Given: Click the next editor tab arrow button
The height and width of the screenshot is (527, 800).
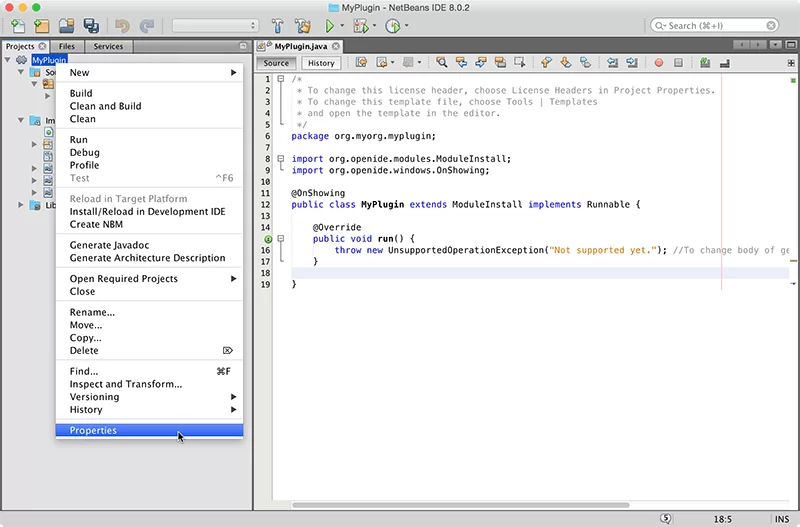Looking at the screenshot, I should coord(758,45).
